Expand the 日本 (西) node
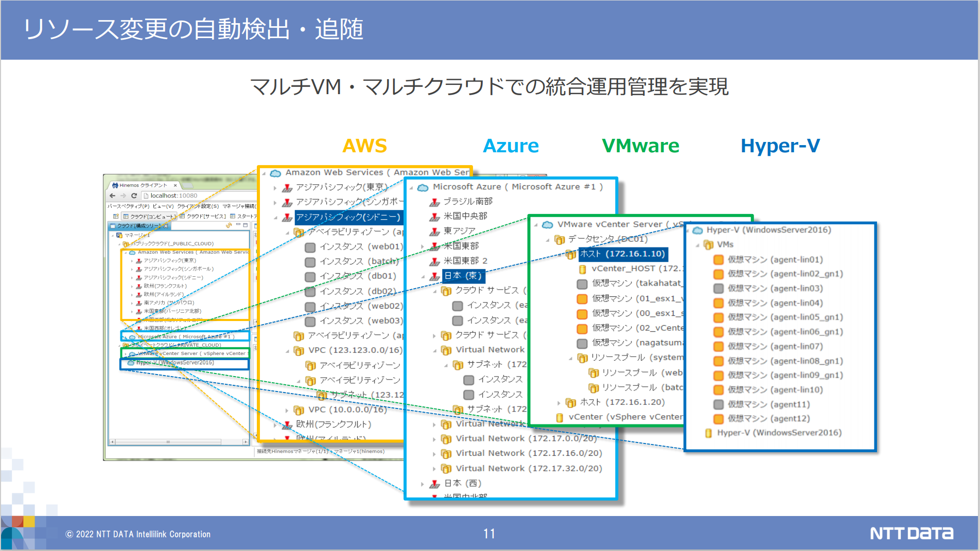Image resolution: width=980 pixels, height=551 pixels. [x=423, y=484]
